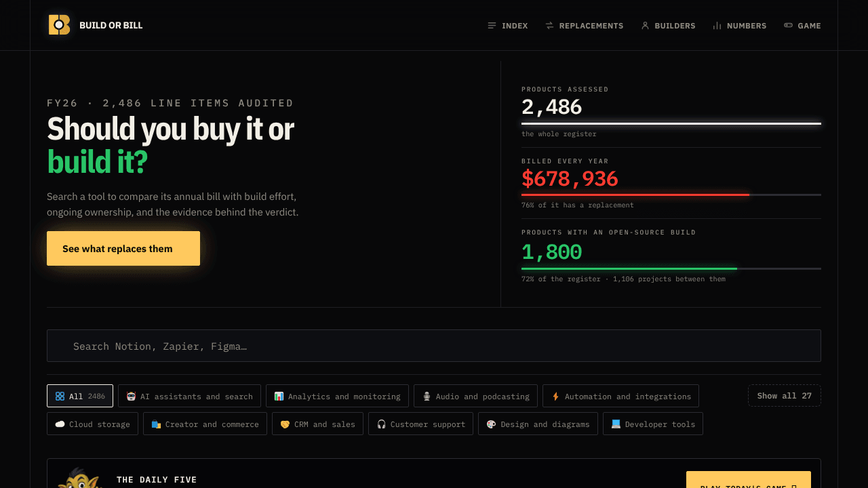Click the chart icon for Analytics

click(x=279, y=396)
